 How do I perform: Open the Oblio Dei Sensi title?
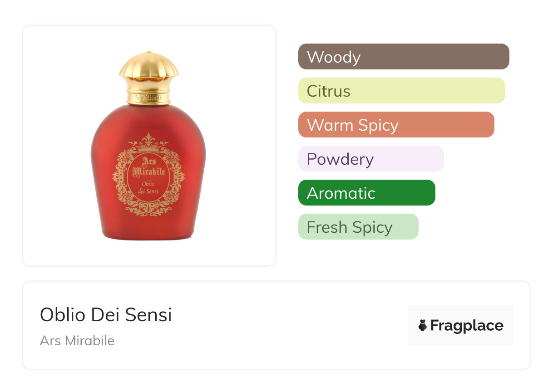tap(106, 314)
